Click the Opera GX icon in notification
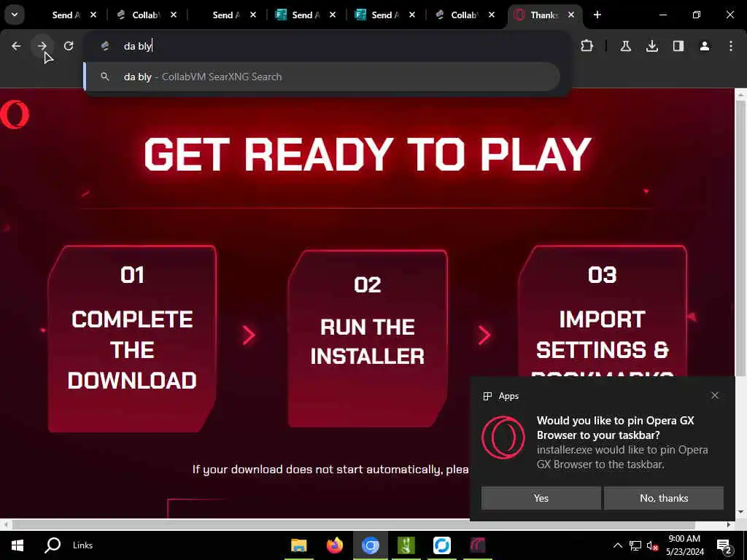This screenshot has height=560, width=747. tap(503, 437)
